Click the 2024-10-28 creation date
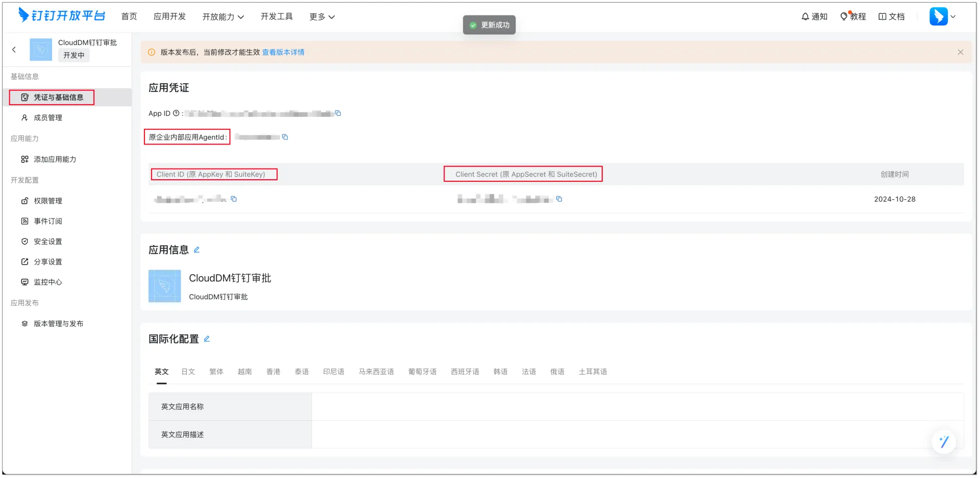 [895, 199]
